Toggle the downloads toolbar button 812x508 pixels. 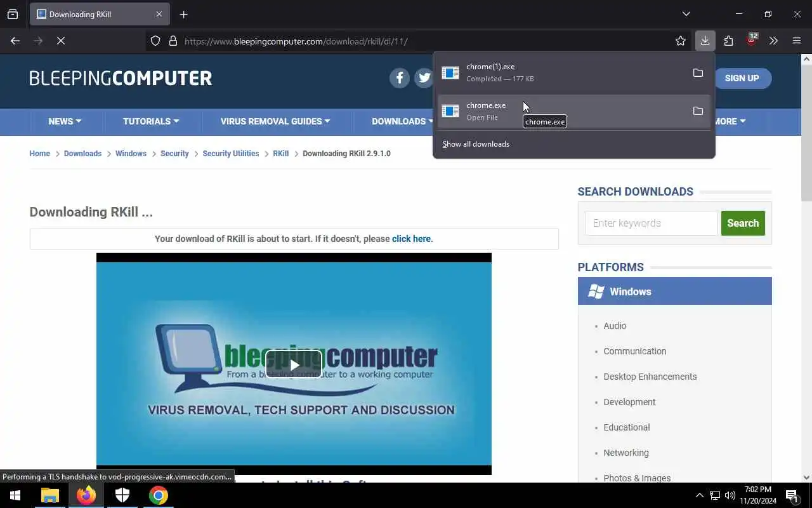(x=705, y=41)
